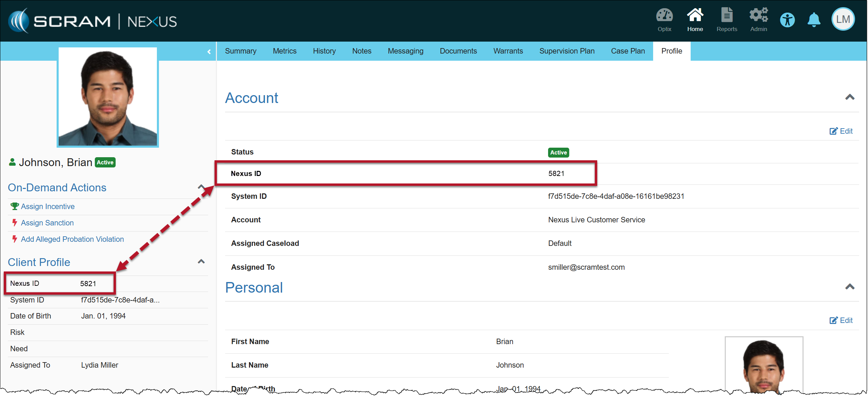Collapse the Personal section chevron
The height and width of the screenshot is (399, 868).
850,287
